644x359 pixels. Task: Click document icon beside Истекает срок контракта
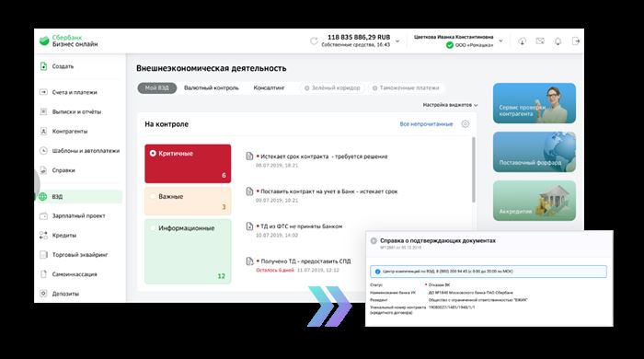click(x=249, y=156)
